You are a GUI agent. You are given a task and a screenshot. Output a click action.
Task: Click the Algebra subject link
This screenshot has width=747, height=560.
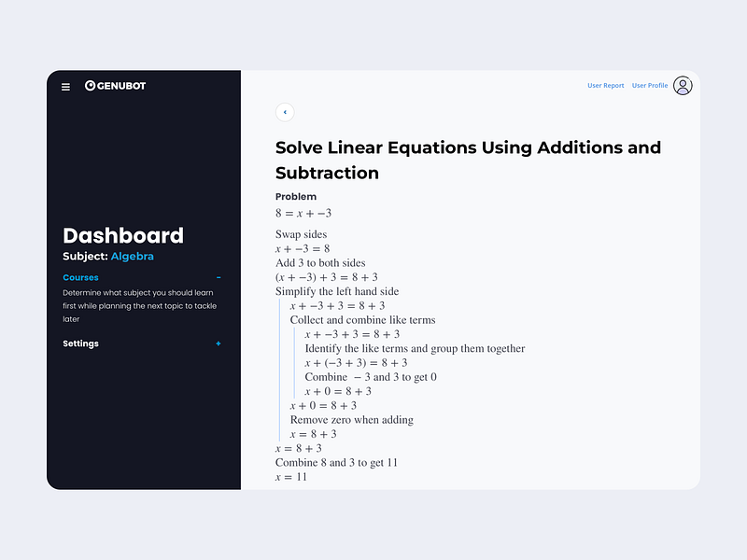[132, 256]
